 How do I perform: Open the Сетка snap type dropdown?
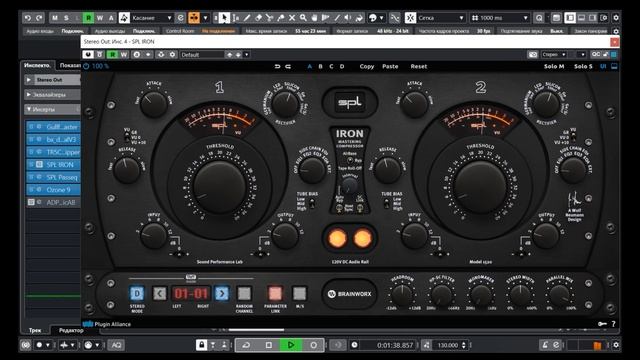[441, 18]
